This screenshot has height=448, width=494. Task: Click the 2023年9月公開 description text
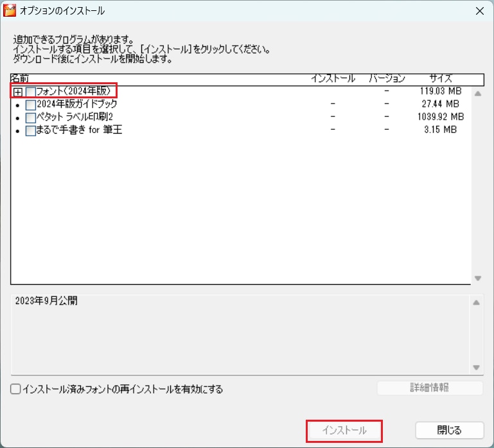tap(46, 300)
